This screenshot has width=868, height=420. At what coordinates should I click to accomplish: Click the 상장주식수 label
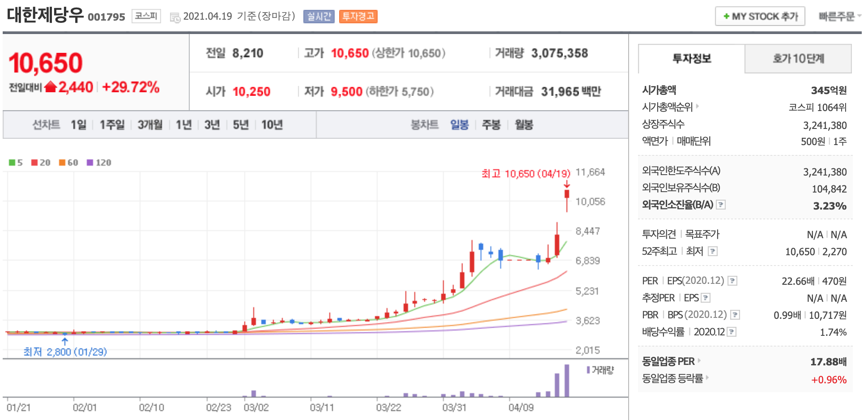pos(663,124)
